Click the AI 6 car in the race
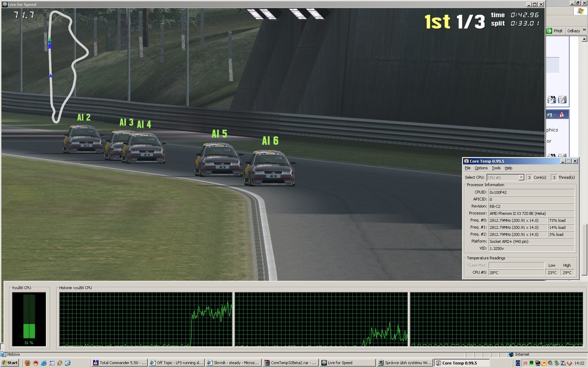The width and height of the screenshot is (588, 368). pos(270,168)
